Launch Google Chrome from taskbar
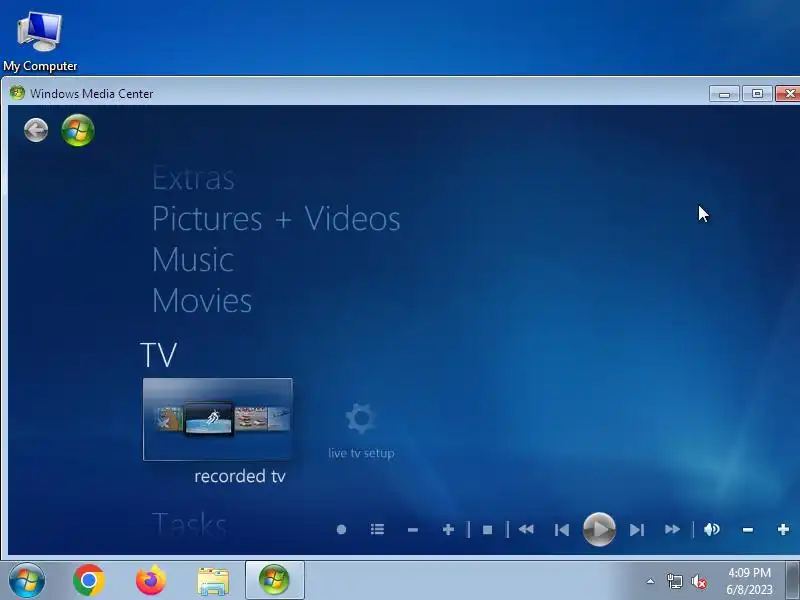The width and height of the screenshot is (800, 600). click(89, 580)
